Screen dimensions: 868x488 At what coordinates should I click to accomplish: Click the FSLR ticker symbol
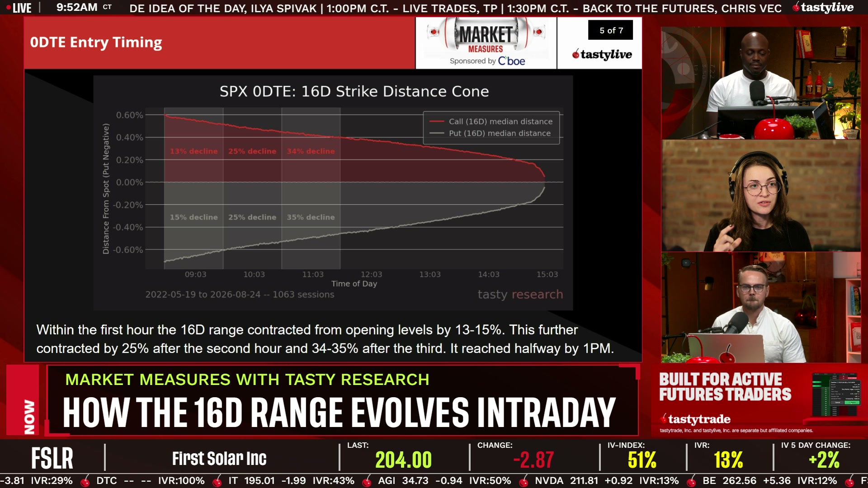click(x=52, y=458)
